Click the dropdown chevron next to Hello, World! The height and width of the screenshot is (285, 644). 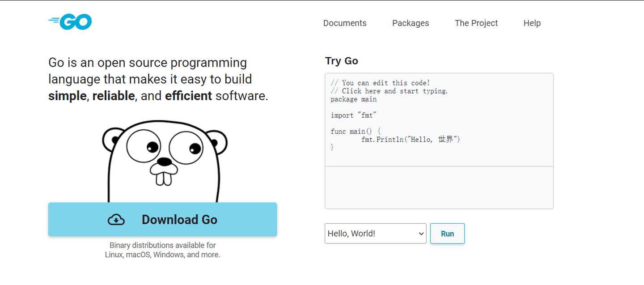coord(420,233)
